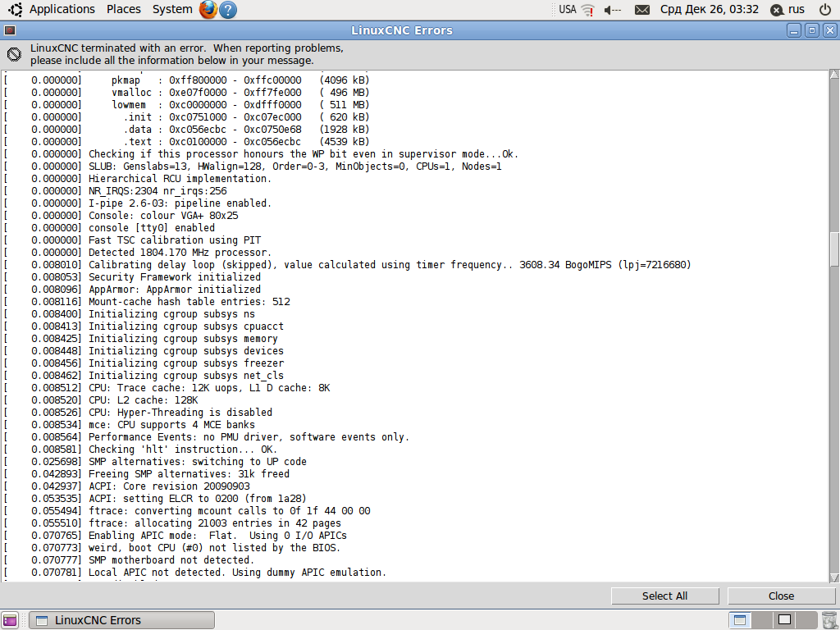The image size is (840, 630).
Task: Click the date and time clock
Action: click(710, 10)
